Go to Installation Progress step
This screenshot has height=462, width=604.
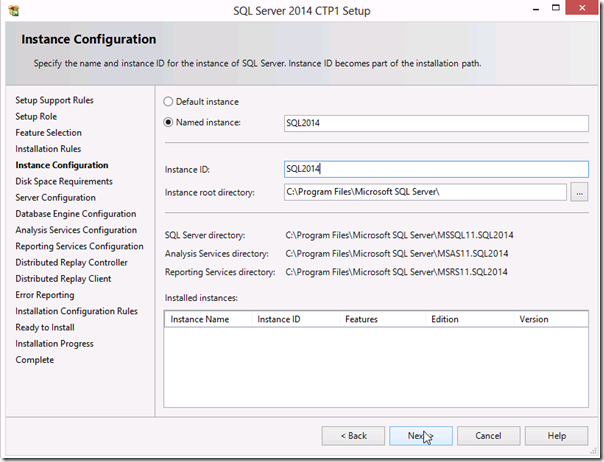point(54,344)
